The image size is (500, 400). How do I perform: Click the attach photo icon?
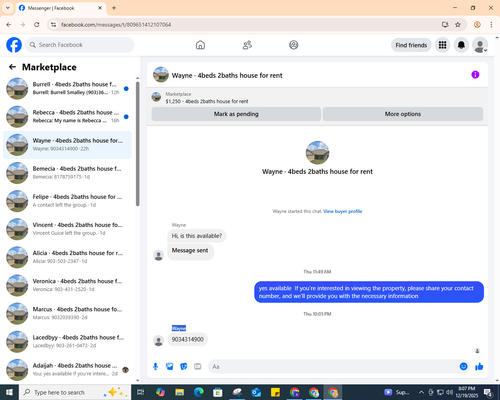170,367
